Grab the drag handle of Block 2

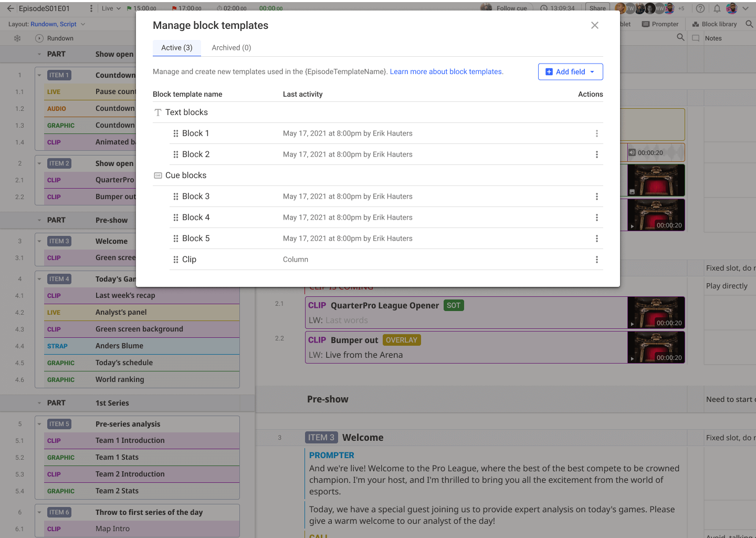pyautogui.click(x=176, y=154)
